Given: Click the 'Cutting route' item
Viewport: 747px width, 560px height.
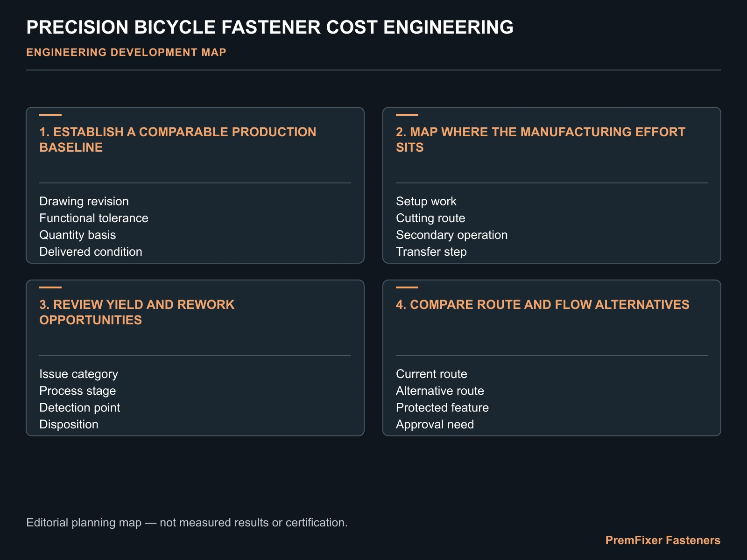Looking at the screenshot, I should coord(430,218).
